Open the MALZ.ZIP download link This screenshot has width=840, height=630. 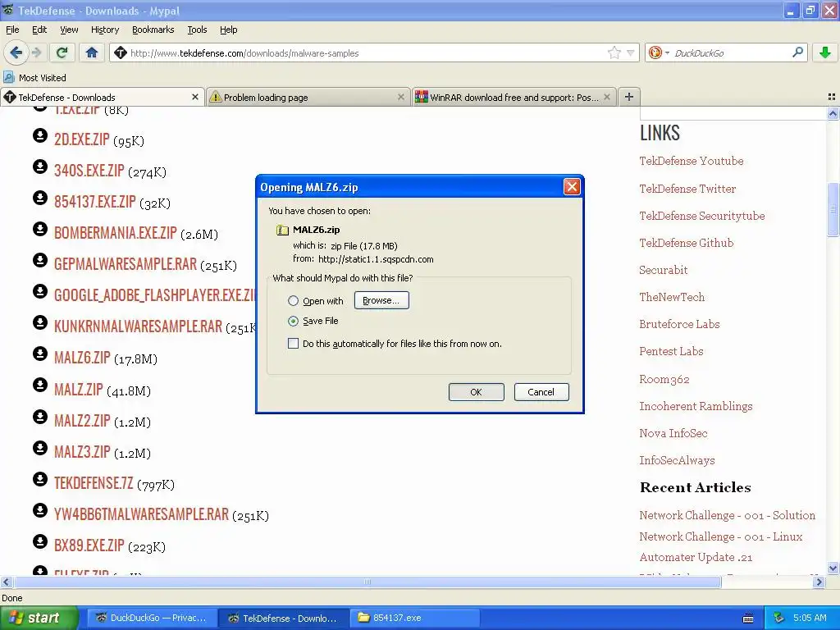[78, 390]
